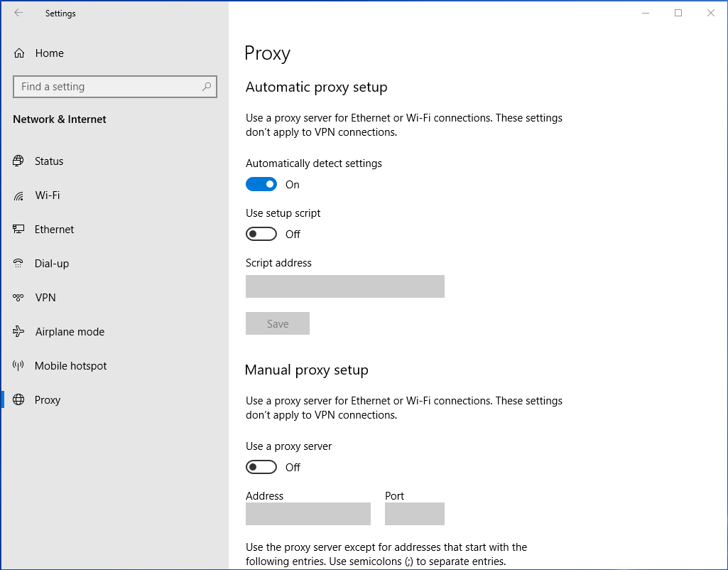This screenshot has width=728, height=570.
Task: Go to Wi-Fi settings
Action: [x=115, y=195]
